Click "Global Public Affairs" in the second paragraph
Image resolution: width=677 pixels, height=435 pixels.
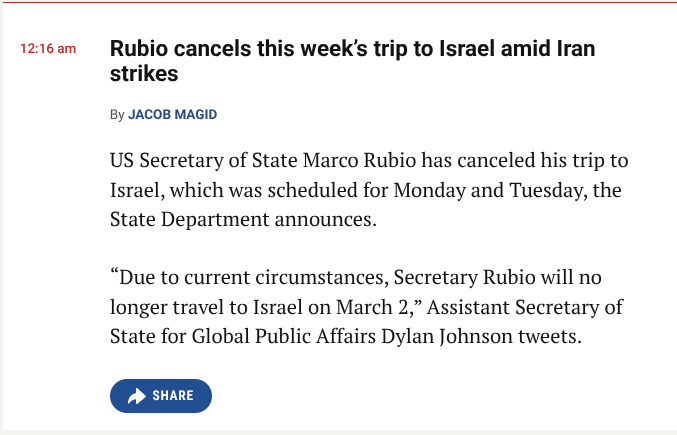[283, 335]
